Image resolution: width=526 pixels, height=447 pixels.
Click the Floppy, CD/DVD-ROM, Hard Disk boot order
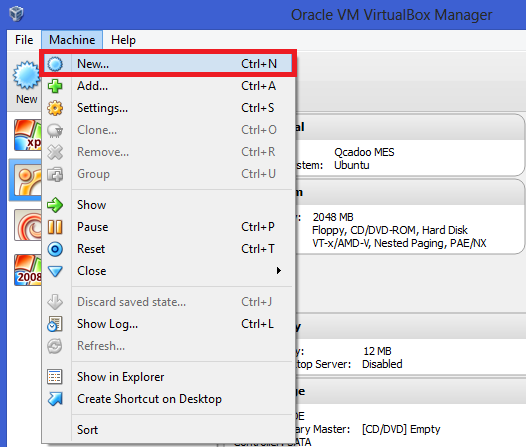pyautogui.click(x=390, y=230)
